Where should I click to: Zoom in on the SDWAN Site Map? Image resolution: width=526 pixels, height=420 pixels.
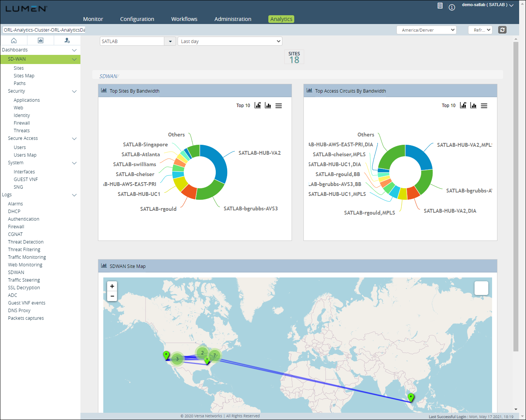pyautogui.click(x=112, y=286)
